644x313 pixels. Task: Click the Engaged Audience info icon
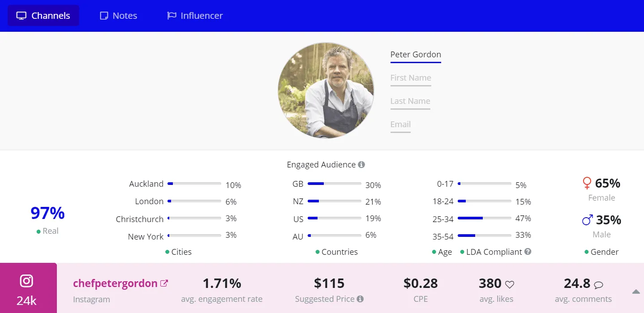361,164
